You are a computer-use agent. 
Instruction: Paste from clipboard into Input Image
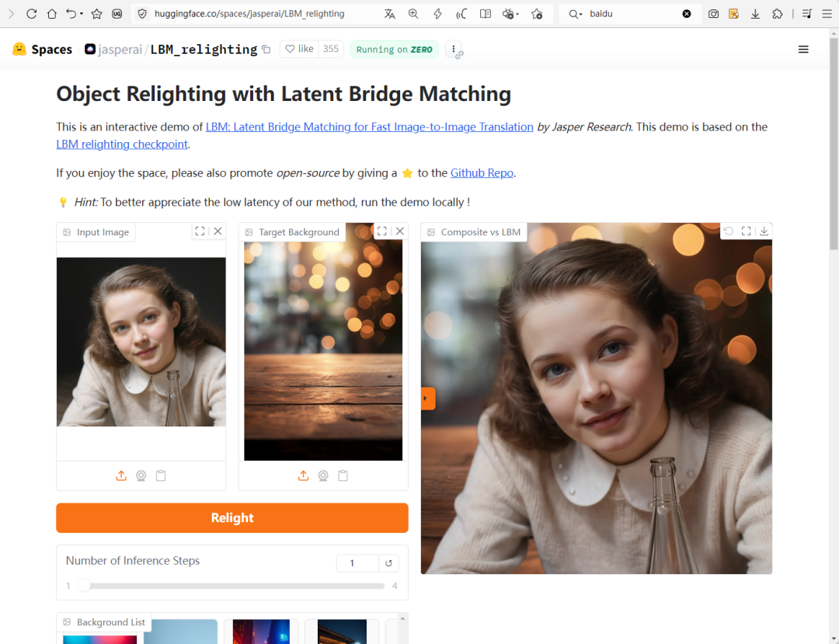pos(161,475)
